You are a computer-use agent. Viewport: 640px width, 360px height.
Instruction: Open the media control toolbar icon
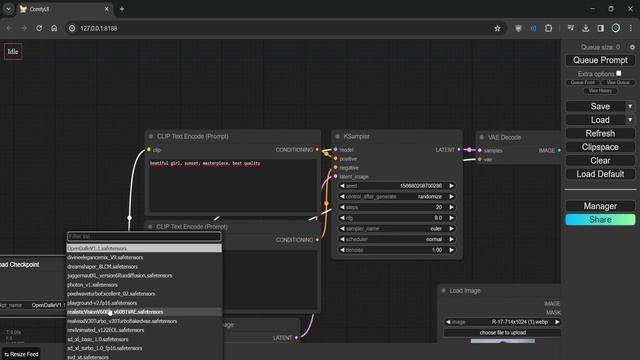[571, 28]
